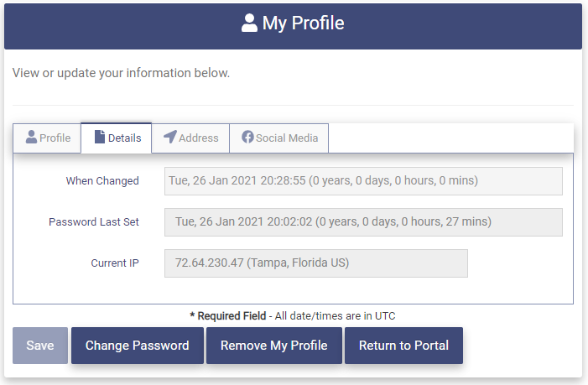Click the "Current IP" label text
This screenshot has height=385, width=588.
click(x=115, y=263)
